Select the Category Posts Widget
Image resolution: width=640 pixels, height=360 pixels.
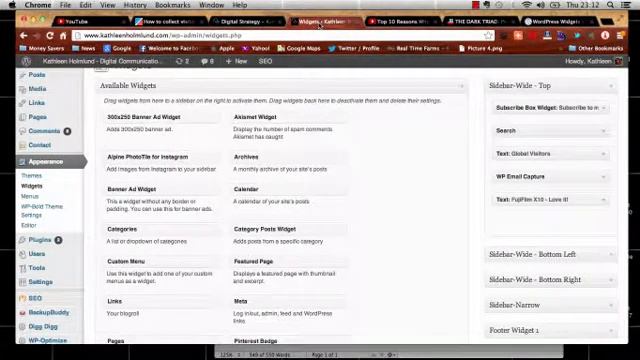(290, 229)
